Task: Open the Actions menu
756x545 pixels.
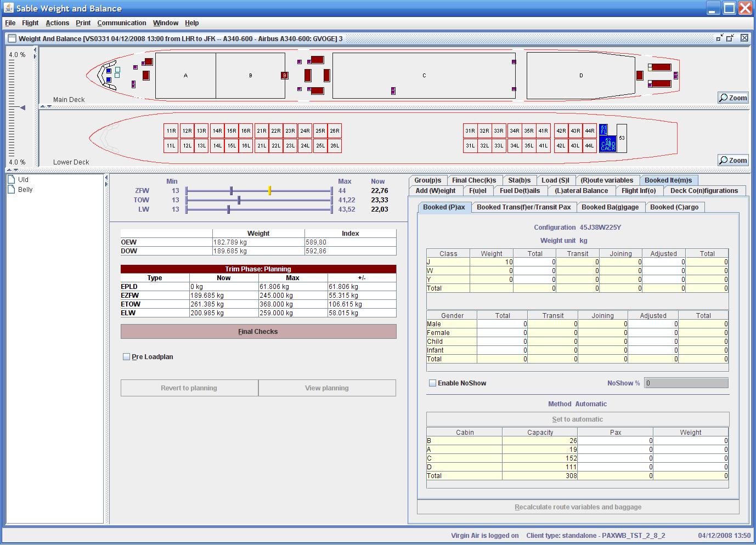Action: pyautogui.click(x=58, y=23)
